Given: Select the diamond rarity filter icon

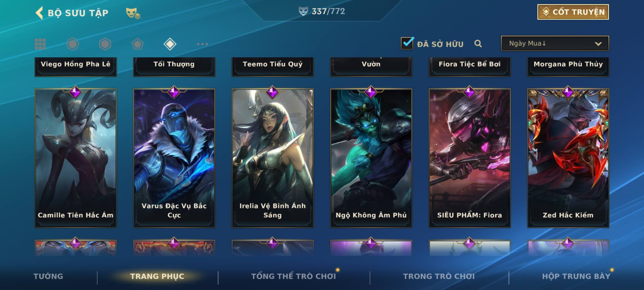Looking at the screenshot, I should 170,44.
